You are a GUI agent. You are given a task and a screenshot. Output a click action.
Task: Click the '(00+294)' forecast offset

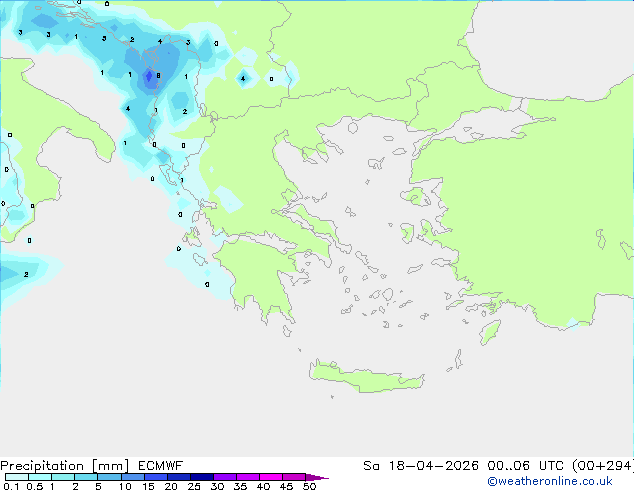[602, 466]
